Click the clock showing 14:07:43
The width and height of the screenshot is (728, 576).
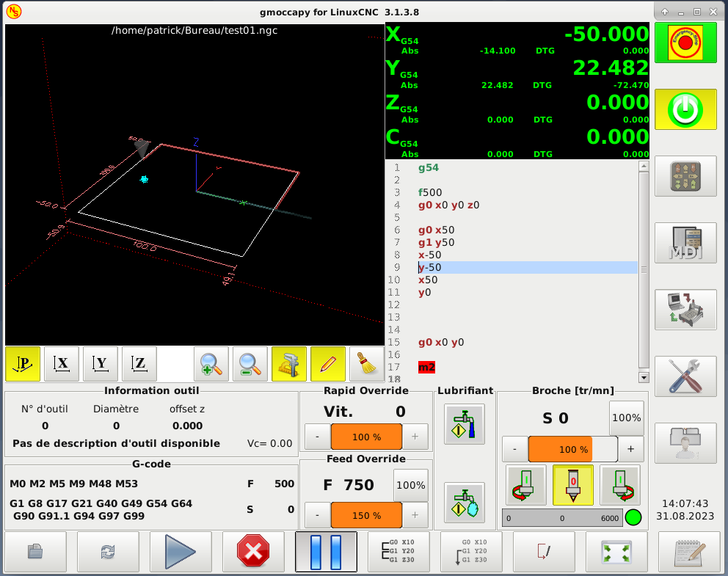click(x=685, y=503)
